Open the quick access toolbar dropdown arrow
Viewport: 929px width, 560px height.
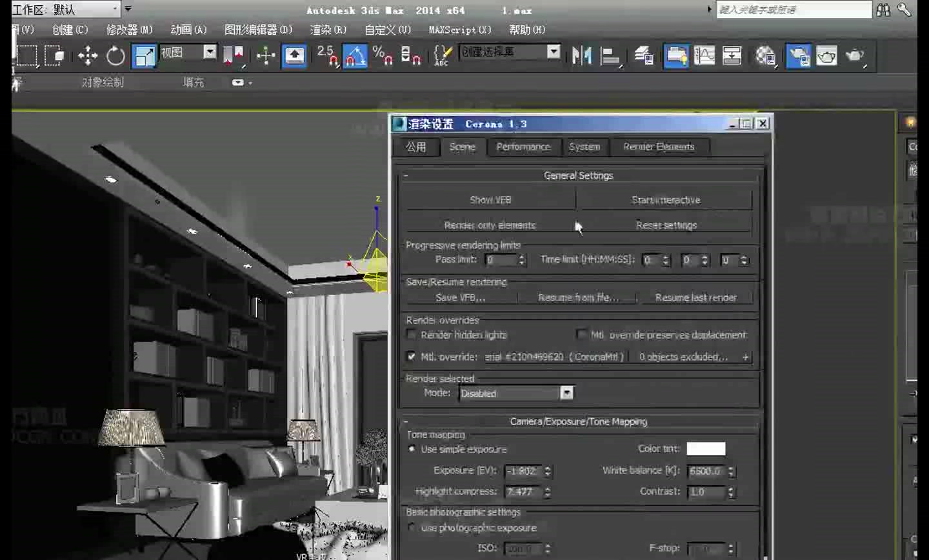(x=128, y=9)
